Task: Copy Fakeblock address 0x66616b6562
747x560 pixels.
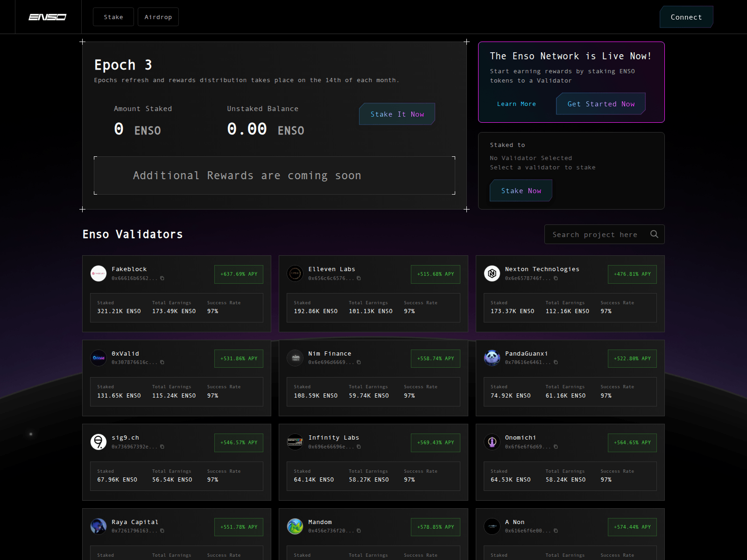Action: 162,278
